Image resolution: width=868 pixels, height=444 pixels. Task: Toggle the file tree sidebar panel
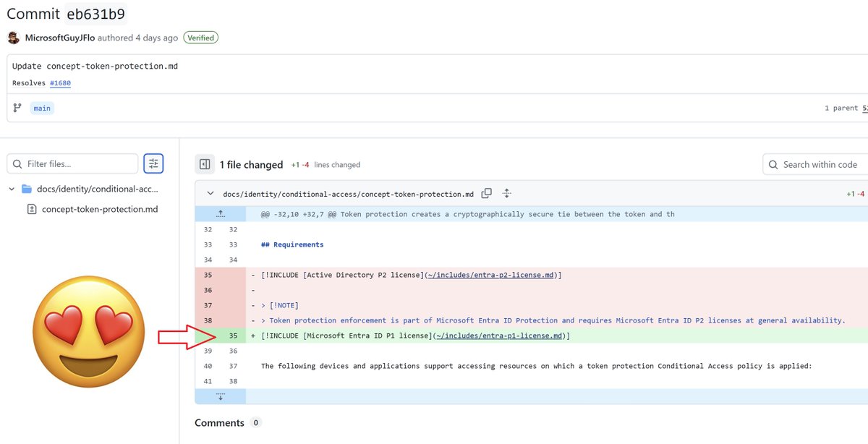[x=205, y=164]
